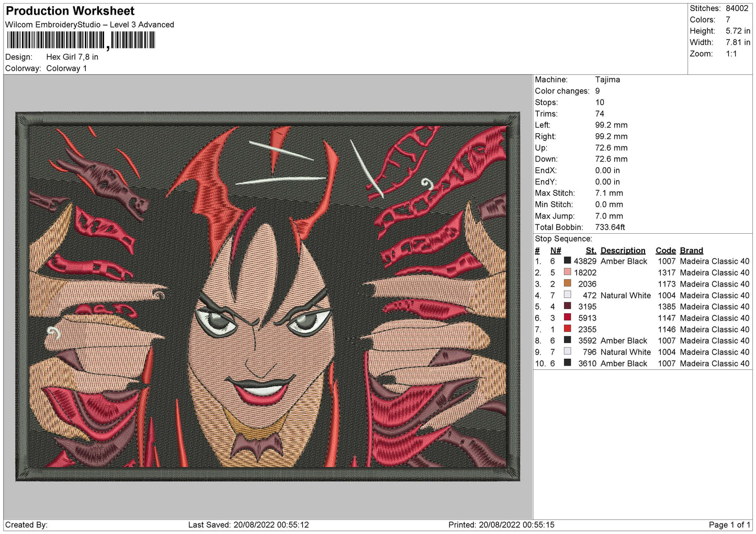Click the Amber Black swatch in row 8

tap(567, 340)
